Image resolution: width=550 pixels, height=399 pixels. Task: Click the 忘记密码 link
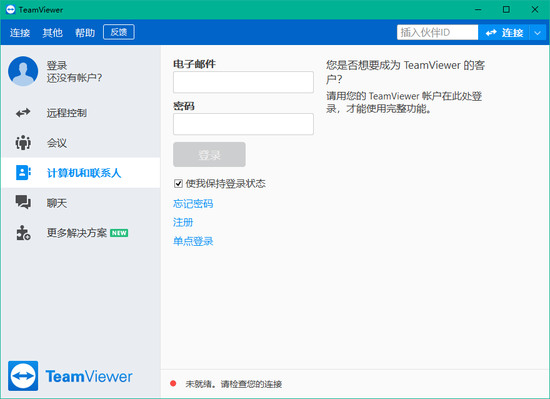coord(193,204)
